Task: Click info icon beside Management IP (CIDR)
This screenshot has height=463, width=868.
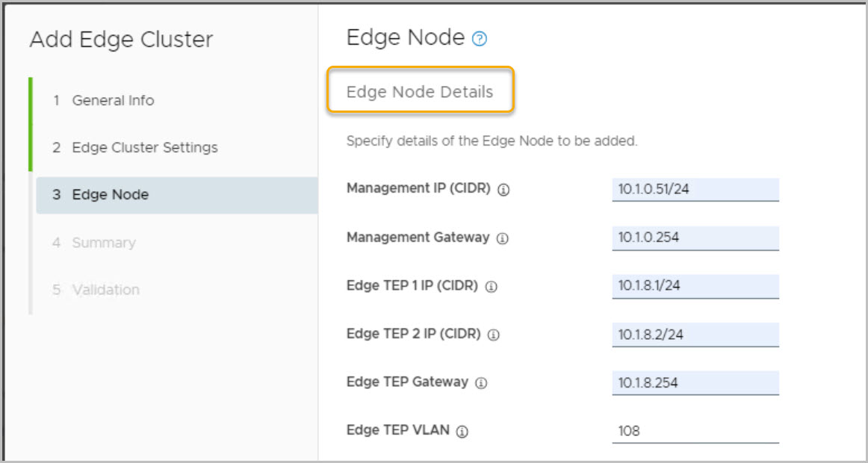Action: click(503, 190)
